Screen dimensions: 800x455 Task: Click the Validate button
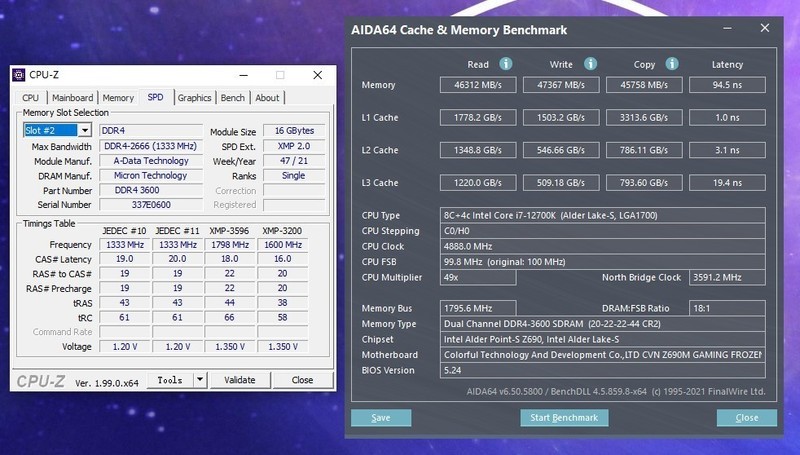[x=240, y=380]
